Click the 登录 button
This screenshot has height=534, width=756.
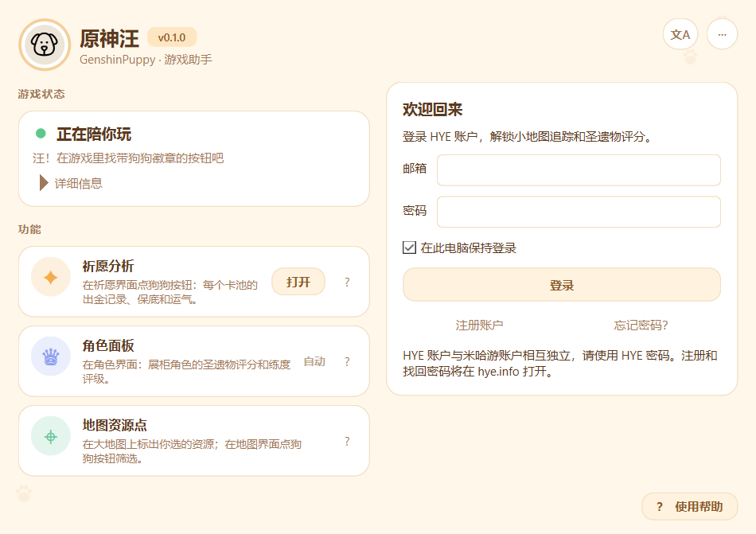tap(562, 285)
